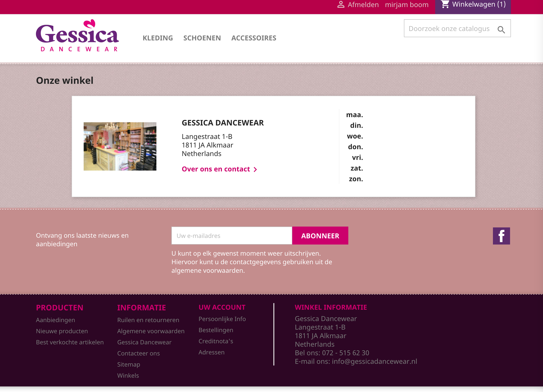Focus the Uw e-mailadres input field
Viewport: 543px width, 392px height.
(x=231, y=236)
